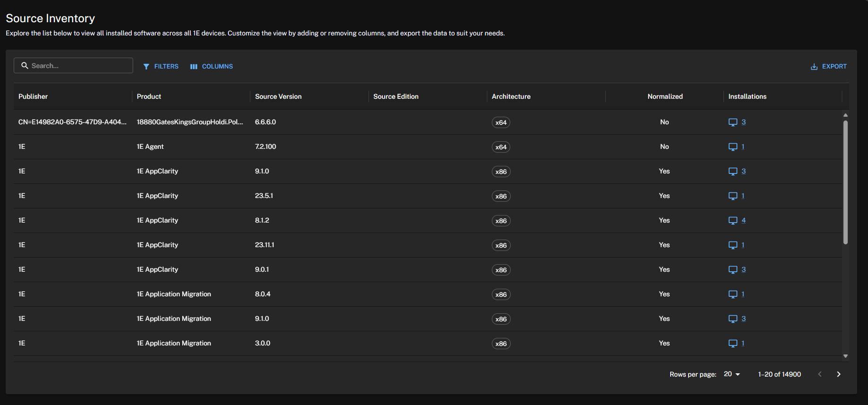The height and width of the screenshot is (405, 868).
Task: Open installations count for AppClarity 23.5.1
Action: pyautogui.click(x=743, y=196)
